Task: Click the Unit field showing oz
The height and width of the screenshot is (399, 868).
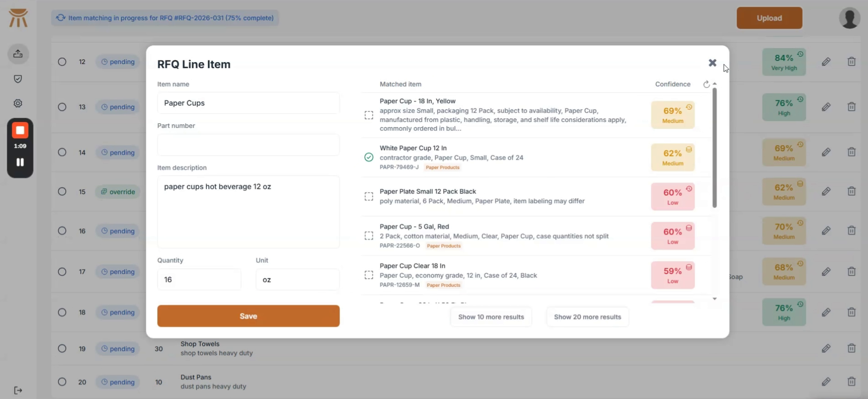Action: tap(298, 279)
